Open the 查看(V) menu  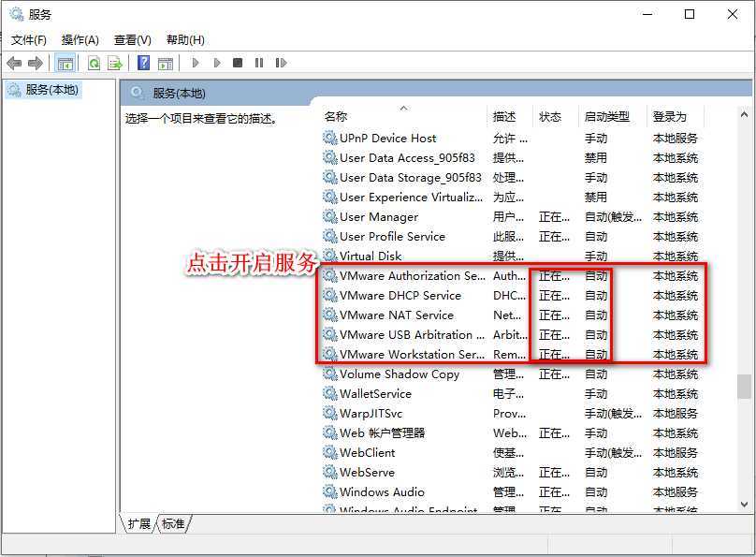tap(133, 40)
